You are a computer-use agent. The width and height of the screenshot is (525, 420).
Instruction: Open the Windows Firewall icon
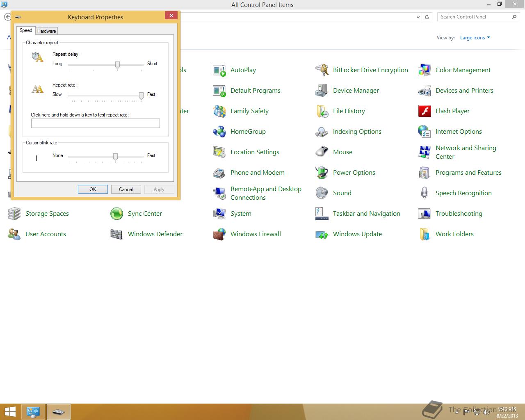click(x=219, y=234)
